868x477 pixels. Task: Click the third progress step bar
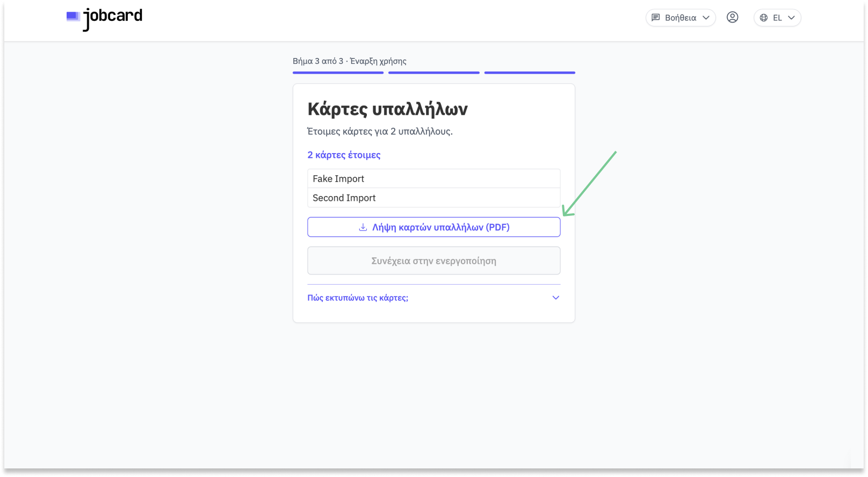point(530,73)
